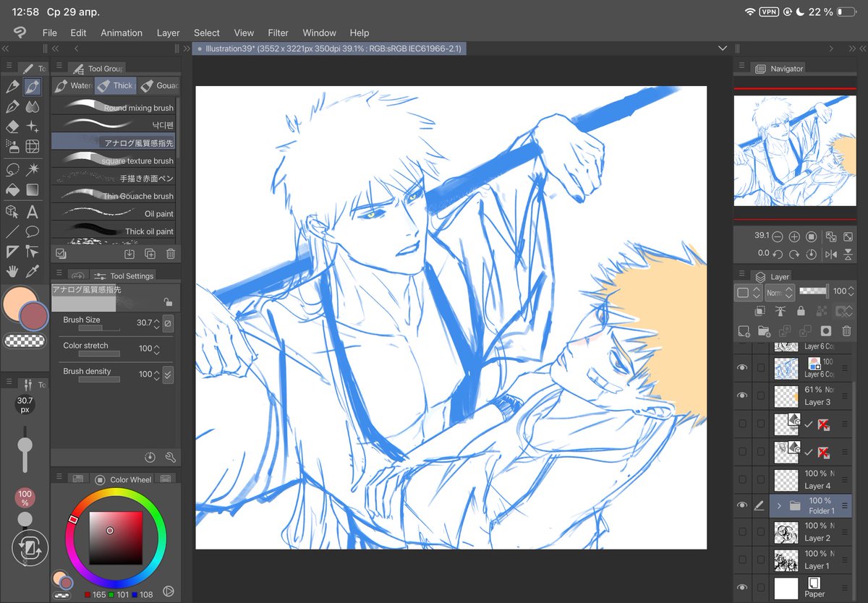Hide Paper layer visibility

point(741,588)
